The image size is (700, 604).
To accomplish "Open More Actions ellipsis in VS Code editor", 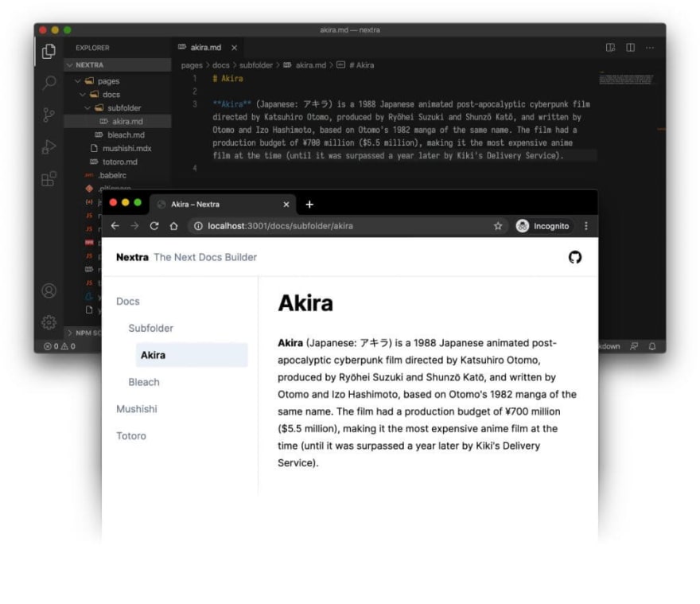I will (x=650, y=48).
